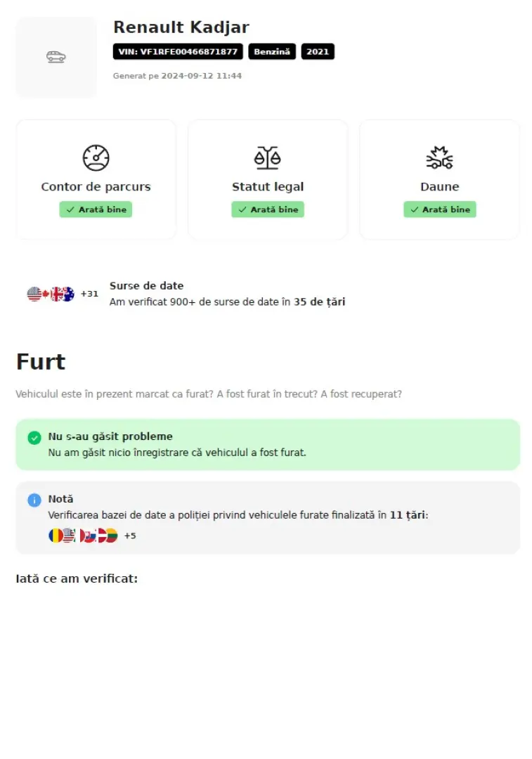The image size is (532, 759).
Task: Click the damage collision icon
Action: click(439, 158)
